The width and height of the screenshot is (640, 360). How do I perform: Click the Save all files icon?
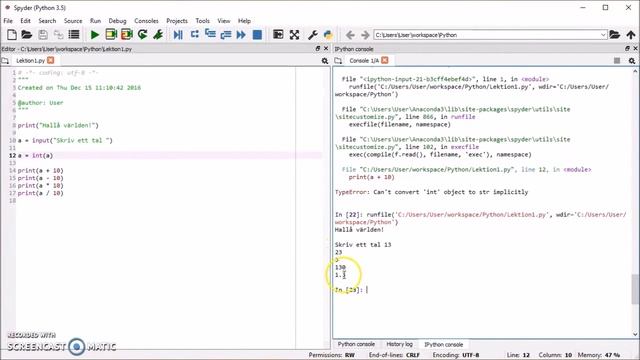tap(58, 35)
